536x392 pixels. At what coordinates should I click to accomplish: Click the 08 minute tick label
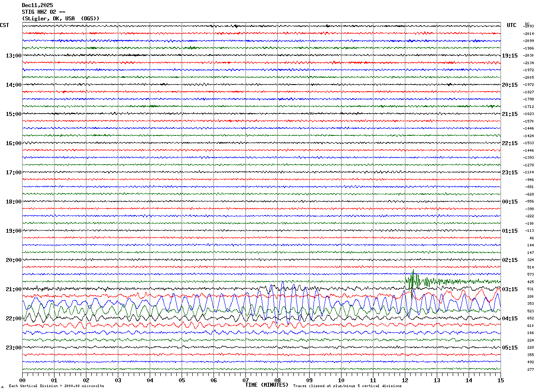[277, 380]
